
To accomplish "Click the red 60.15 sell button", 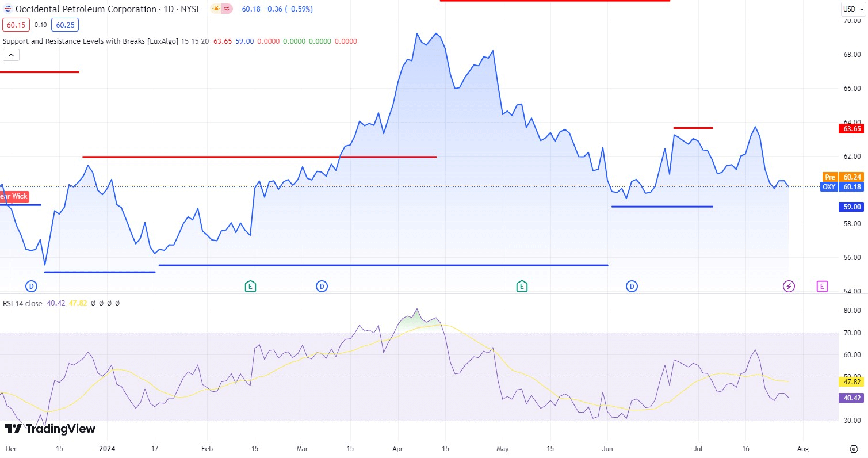I will point(16,25).
